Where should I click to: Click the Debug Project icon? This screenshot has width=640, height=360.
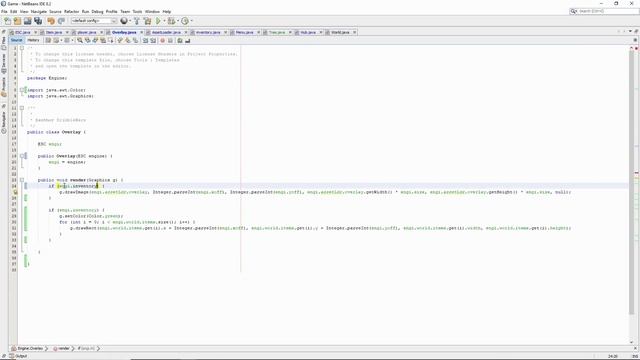[x=171, y=21]
